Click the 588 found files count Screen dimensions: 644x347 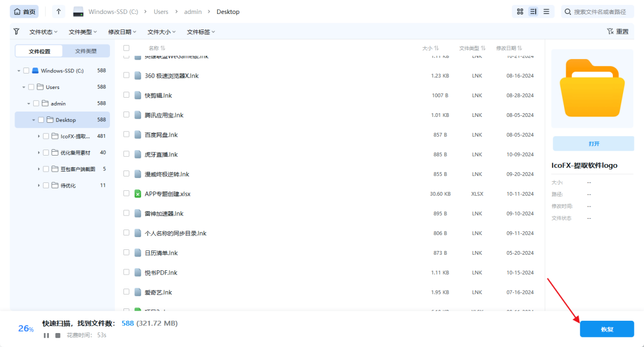coord(128,323)
